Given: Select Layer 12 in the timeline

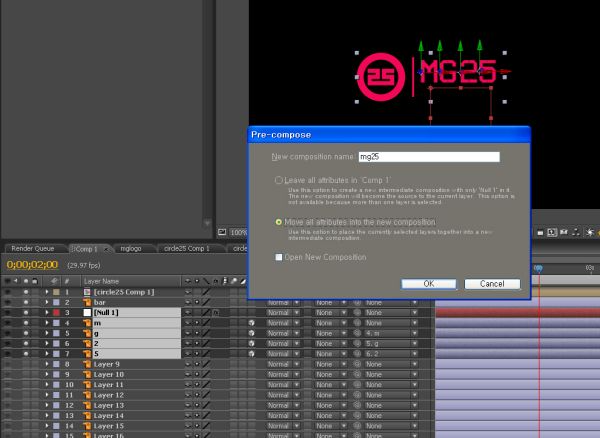Looking at the screenshot, I should [x=109, y=395].
